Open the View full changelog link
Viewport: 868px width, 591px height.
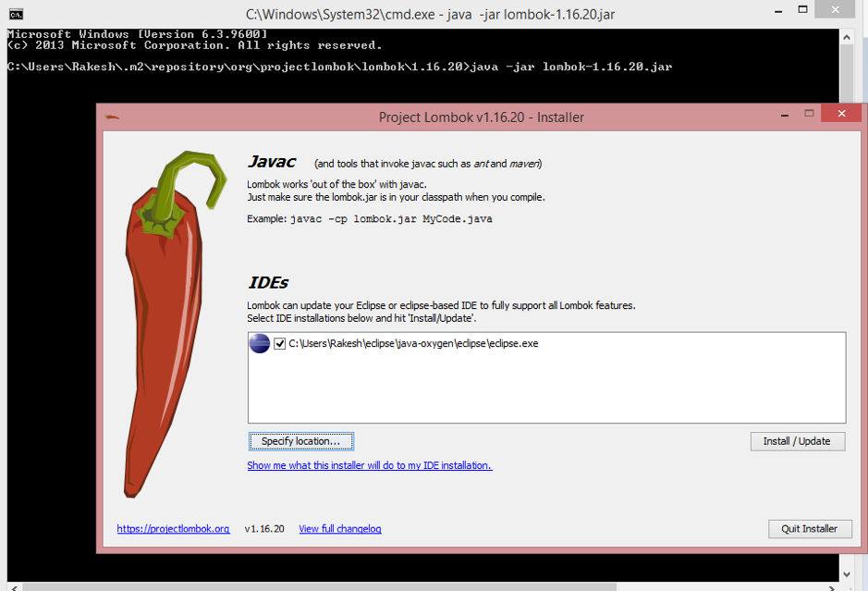(x=340, y=528)
